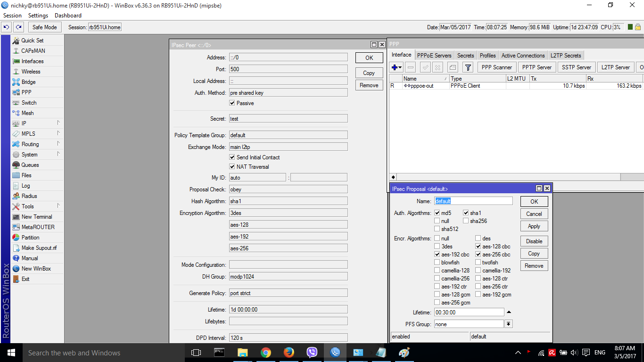Collapse the Lifetime field arrow

pos(509,313)
